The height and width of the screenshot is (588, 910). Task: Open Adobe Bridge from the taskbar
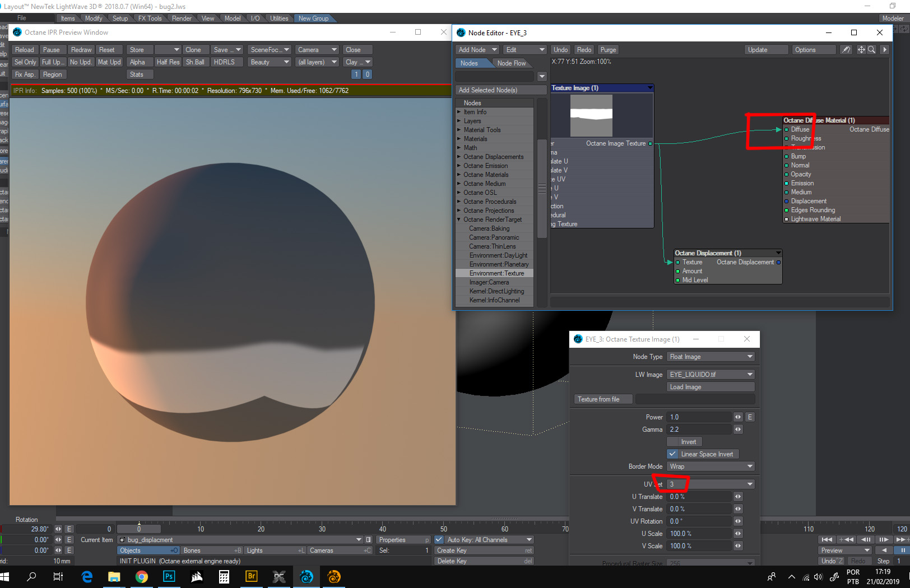[251, 577]
